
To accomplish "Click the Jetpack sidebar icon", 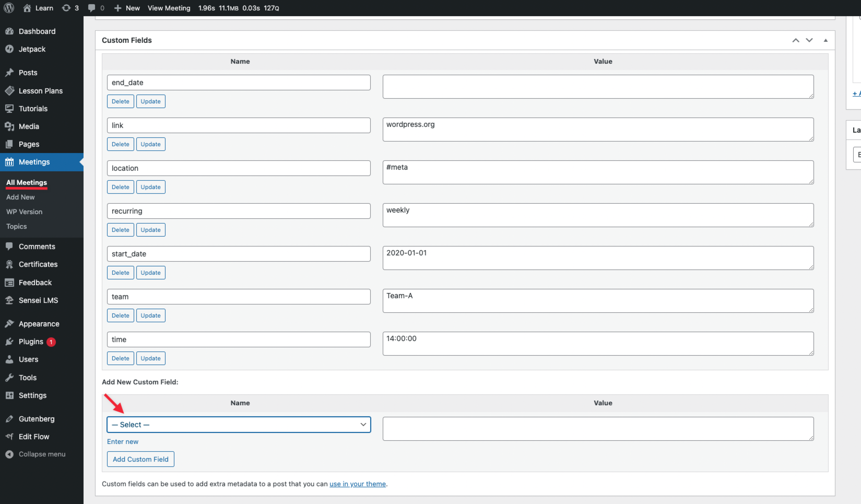I will (x=10, y=49).
